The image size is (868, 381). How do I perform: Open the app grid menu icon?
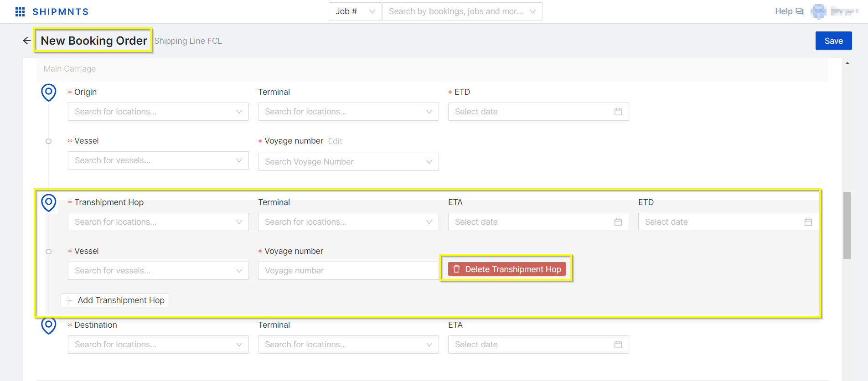20,12
